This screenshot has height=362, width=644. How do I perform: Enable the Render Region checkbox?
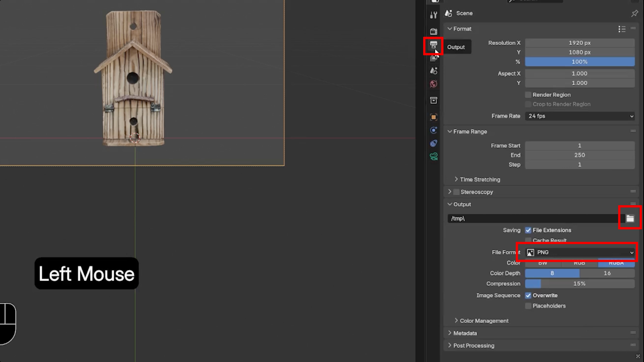click(528, 95)
